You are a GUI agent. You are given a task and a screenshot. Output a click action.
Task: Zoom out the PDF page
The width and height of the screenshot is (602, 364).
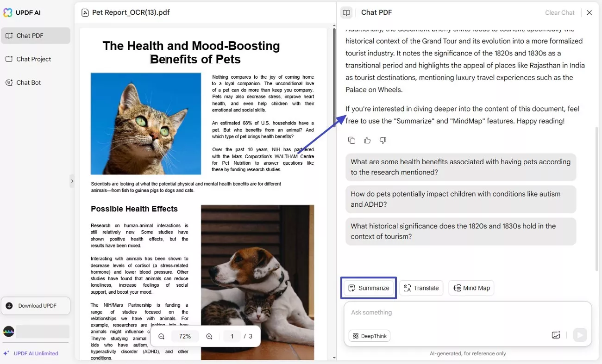point(161,336)
